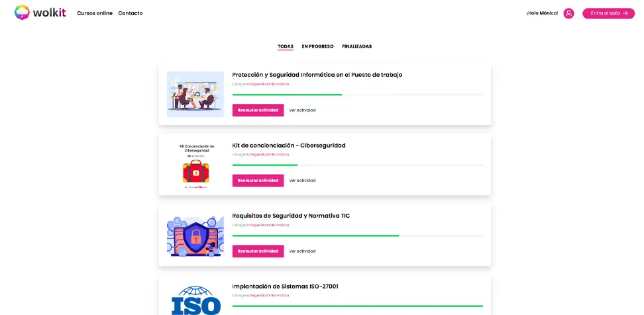Open the user profile avatar icon
Viewport: 644px width, 315px height.
tap(568, 13)
